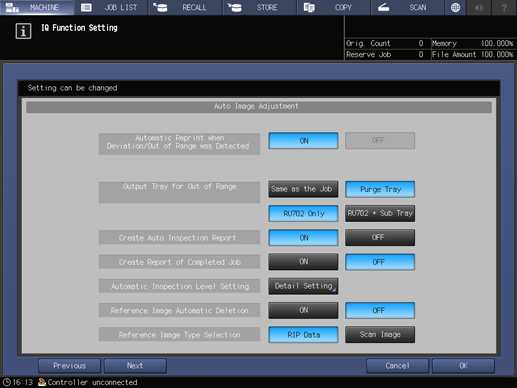
Task: Click the STORE disk icon
Action: coord(235,7)
